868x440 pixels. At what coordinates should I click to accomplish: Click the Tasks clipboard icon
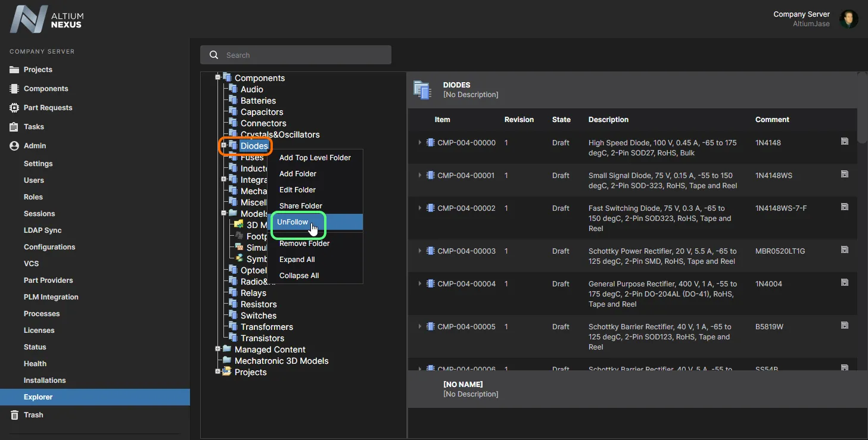(x=14, y=127)
